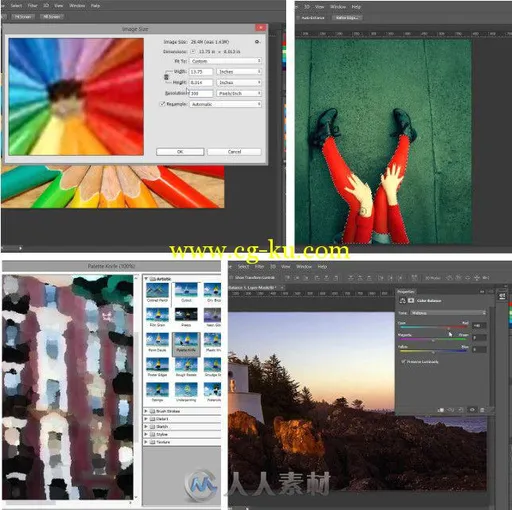The height and width of the screenshot is (510, 512).
Task: Click the Align right edges icon
Action: pyautogui.click(x=336, y=277)
